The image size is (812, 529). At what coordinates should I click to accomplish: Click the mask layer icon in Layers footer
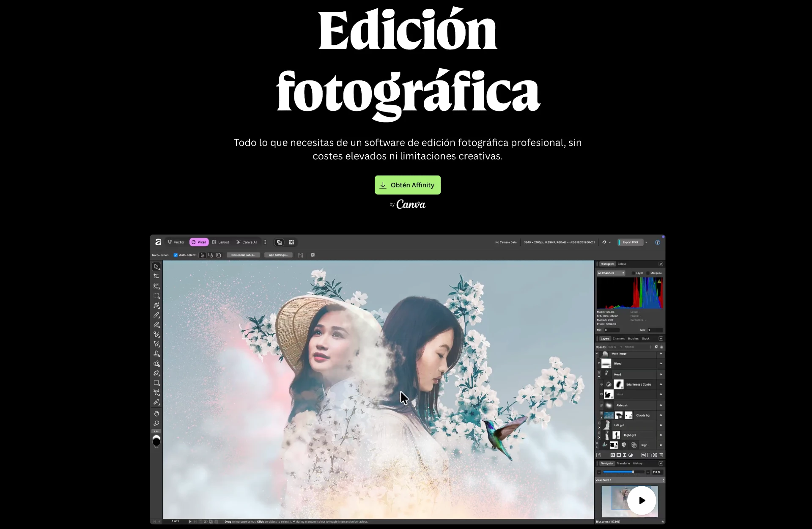coord(619,455)
